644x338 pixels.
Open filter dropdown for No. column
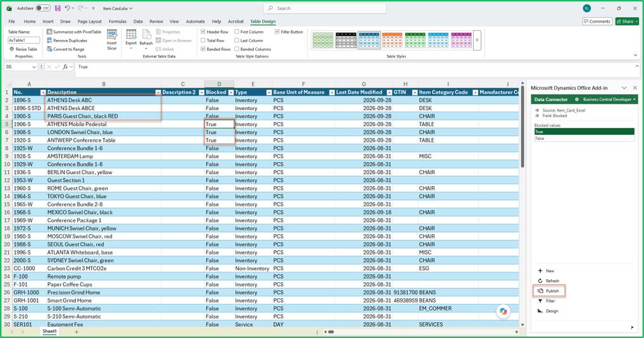43,92
